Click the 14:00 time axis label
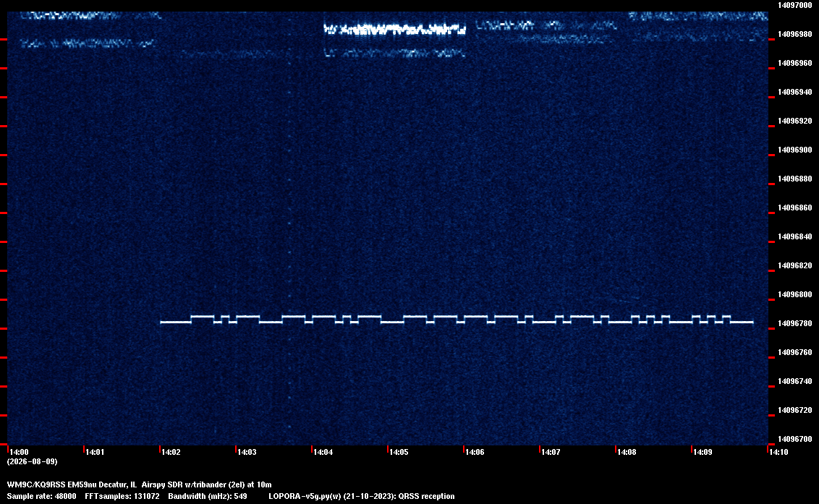This screenshot has height=504, width=819. tap(20, 452)
